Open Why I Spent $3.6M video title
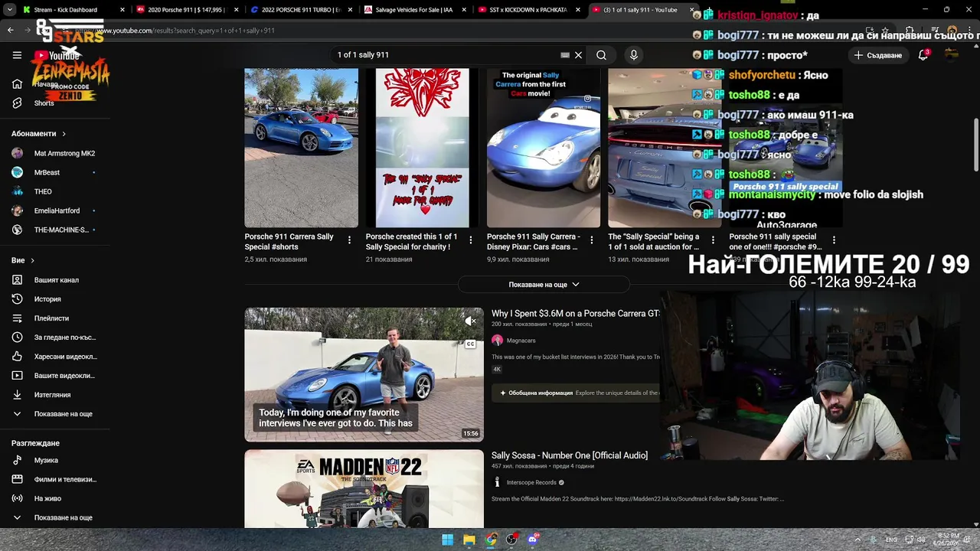The width and height of the screenshot is (980, 551). point(575,314)
